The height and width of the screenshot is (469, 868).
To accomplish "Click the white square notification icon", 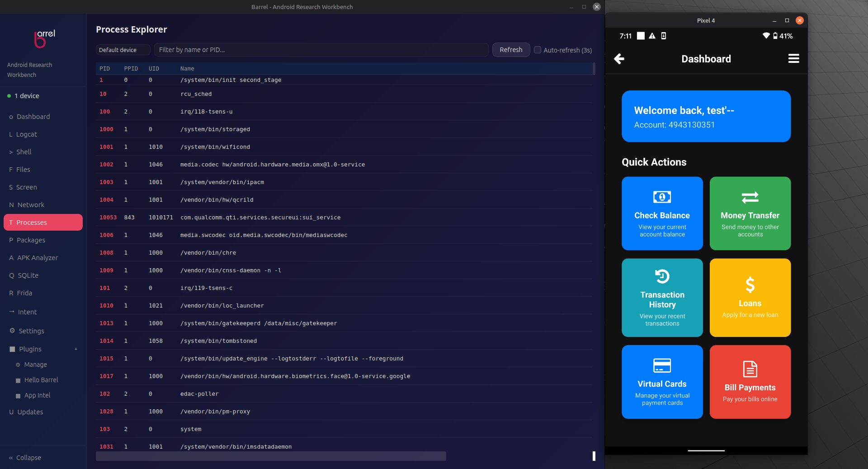I will 641,36.
